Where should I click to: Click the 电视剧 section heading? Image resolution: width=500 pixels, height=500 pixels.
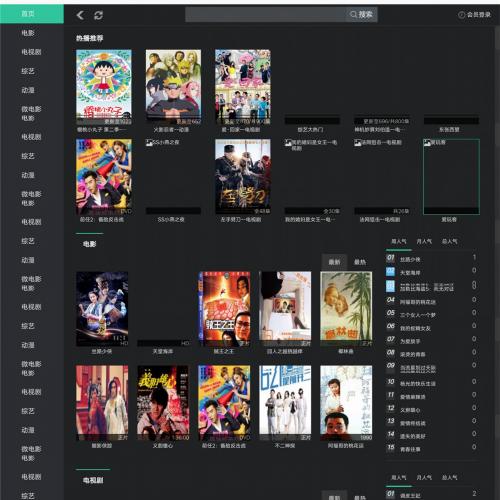click(93, 480)
